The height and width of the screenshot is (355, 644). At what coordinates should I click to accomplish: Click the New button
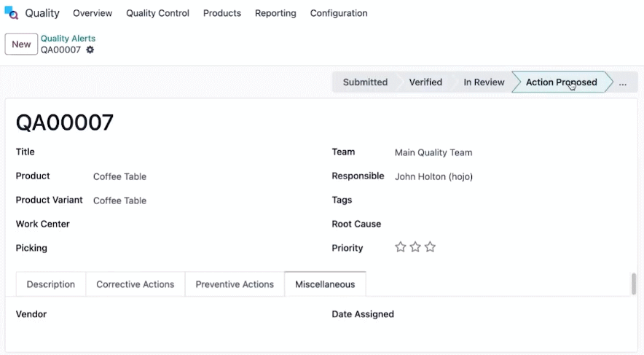click(x=21, y=44)
